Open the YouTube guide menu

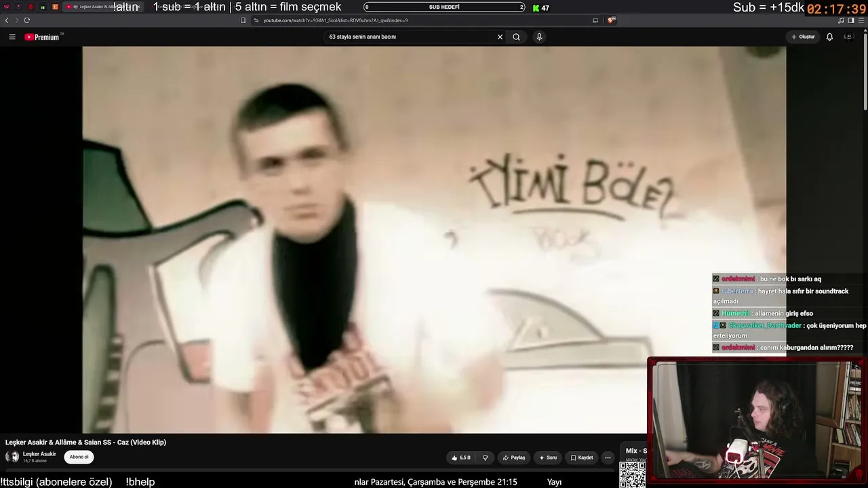click(x=12, y=37)
